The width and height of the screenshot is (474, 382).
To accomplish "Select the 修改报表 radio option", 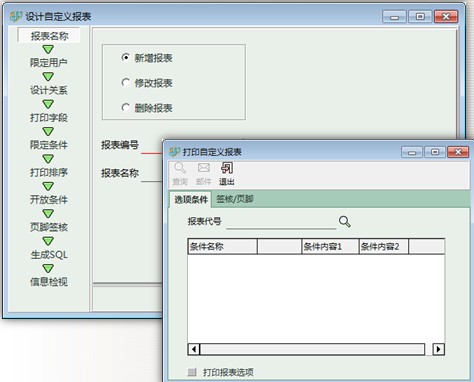I will click(x=125, y=82).
